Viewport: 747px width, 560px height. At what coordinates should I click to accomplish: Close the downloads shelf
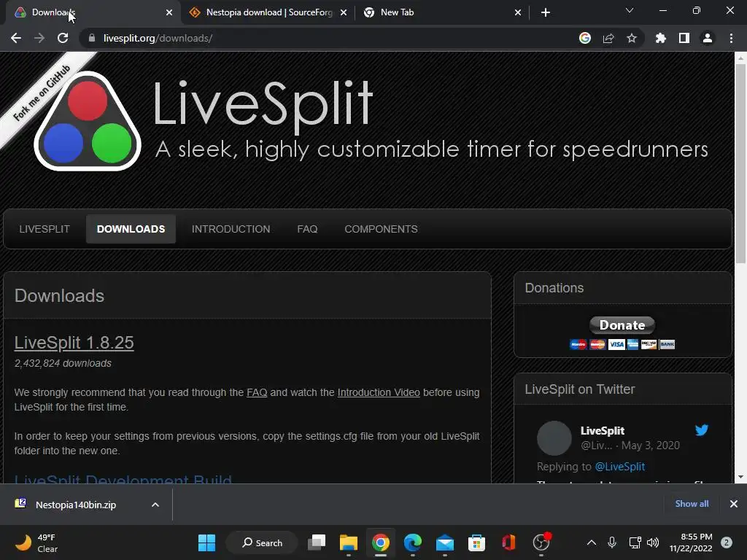734,504
